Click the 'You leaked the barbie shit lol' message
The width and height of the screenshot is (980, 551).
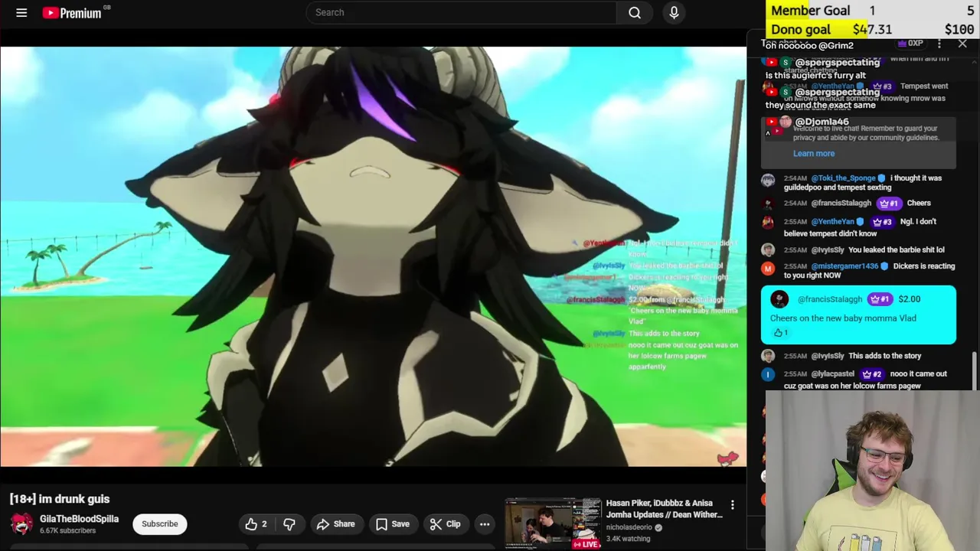[x=897, y=249]
